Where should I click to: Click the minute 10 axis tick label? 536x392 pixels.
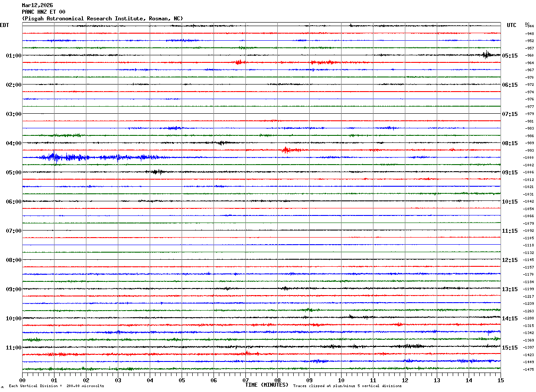point(341,380)
